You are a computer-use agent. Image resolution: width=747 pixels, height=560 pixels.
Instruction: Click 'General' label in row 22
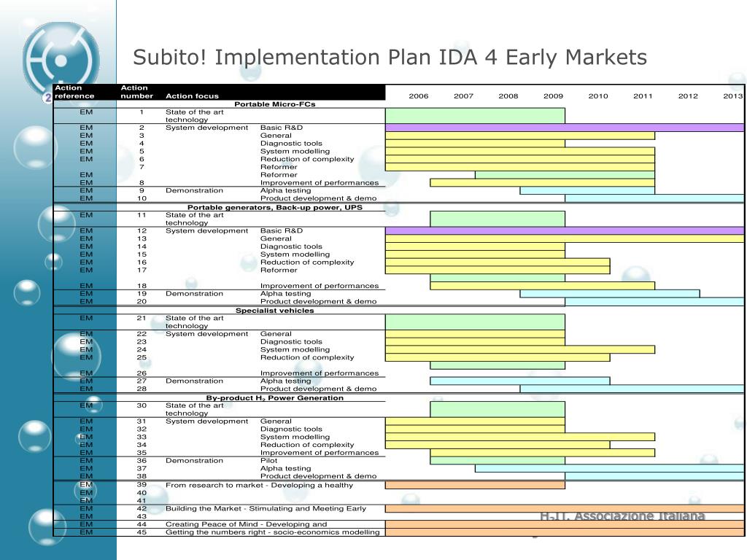[276, 334]
